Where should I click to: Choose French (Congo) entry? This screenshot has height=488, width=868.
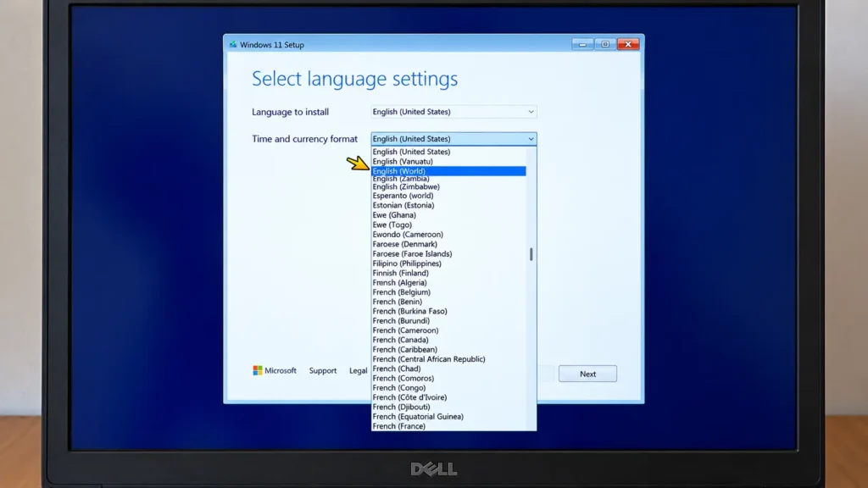click(x=448, y=388)
